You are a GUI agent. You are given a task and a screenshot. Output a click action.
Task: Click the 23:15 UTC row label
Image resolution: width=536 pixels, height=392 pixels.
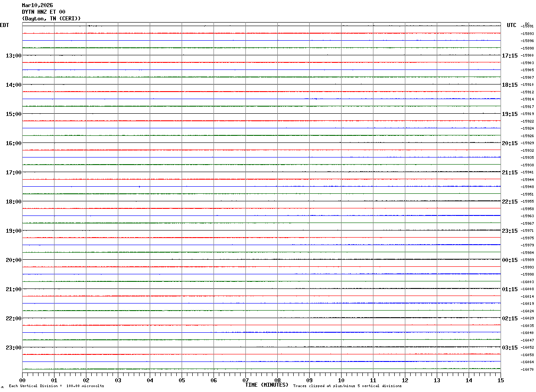coord(510,231)
